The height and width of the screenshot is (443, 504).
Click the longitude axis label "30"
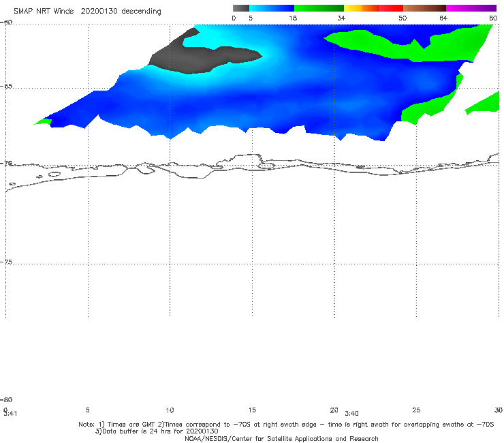click(x=499, y=410)
